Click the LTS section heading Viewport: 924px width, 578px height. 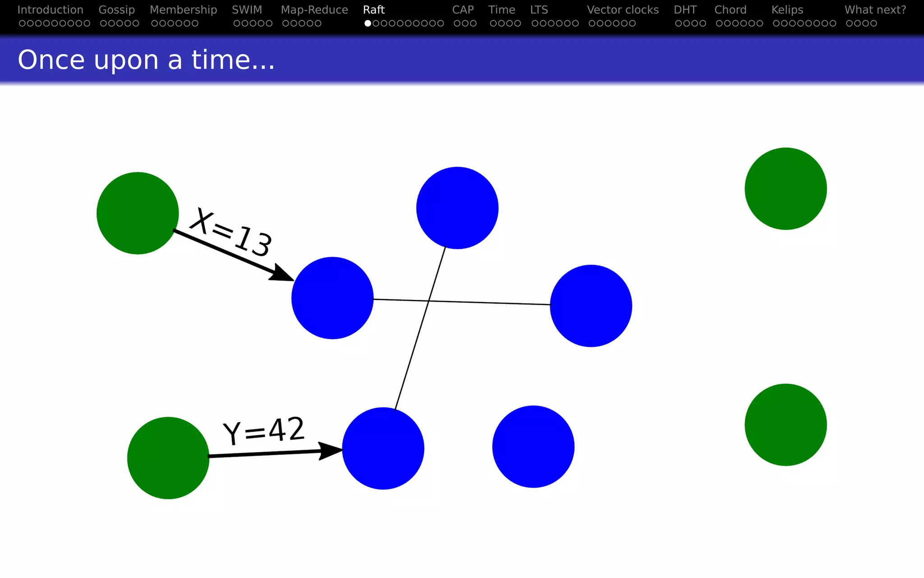[x=539, y=10]
